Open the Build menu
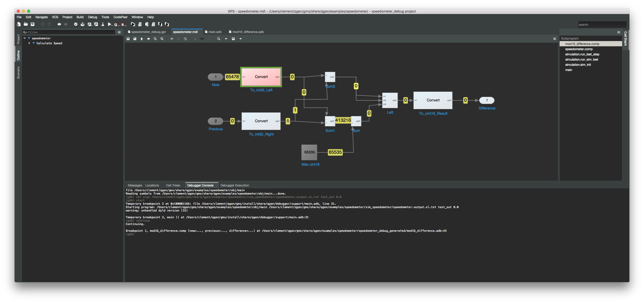This screenshot has height=303, width=644. [x=80, y=17]
